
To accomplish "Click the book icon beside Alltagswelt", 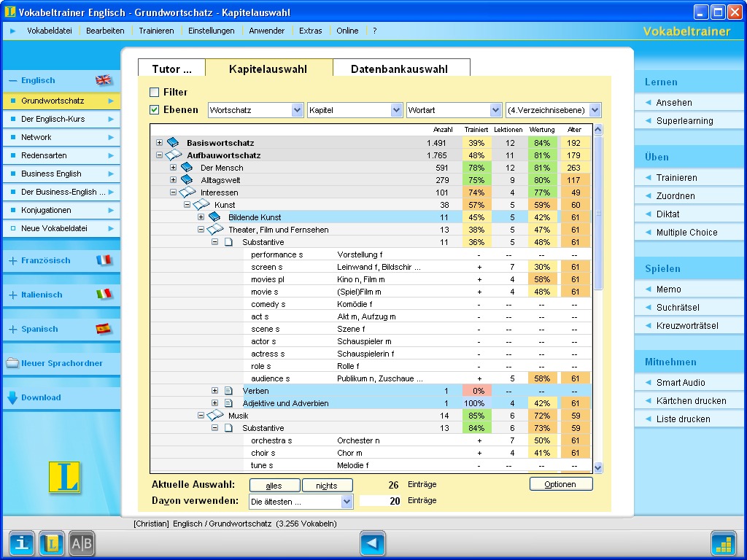I will pyautogui.click(x=187, y=179).
